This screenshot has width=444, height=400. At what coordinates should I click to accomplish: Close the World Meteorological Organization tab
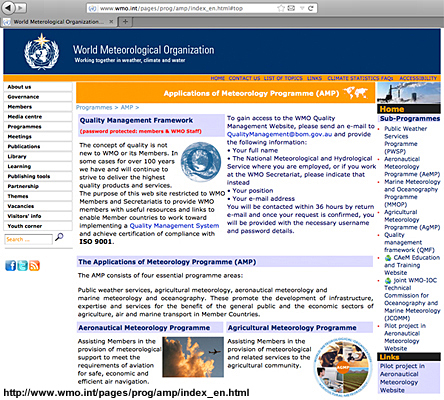point(111,22)
